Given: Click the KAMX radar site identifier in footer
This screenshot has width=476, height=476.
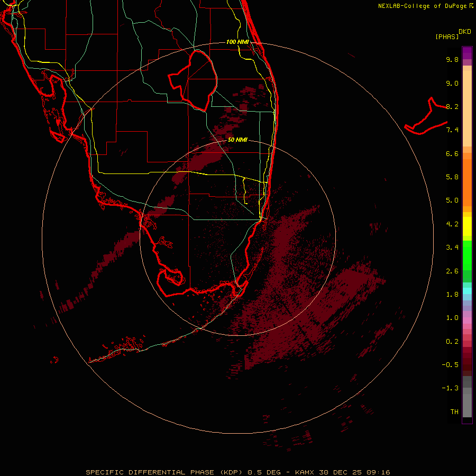Looking at the screenshot, I should (305, 472).
